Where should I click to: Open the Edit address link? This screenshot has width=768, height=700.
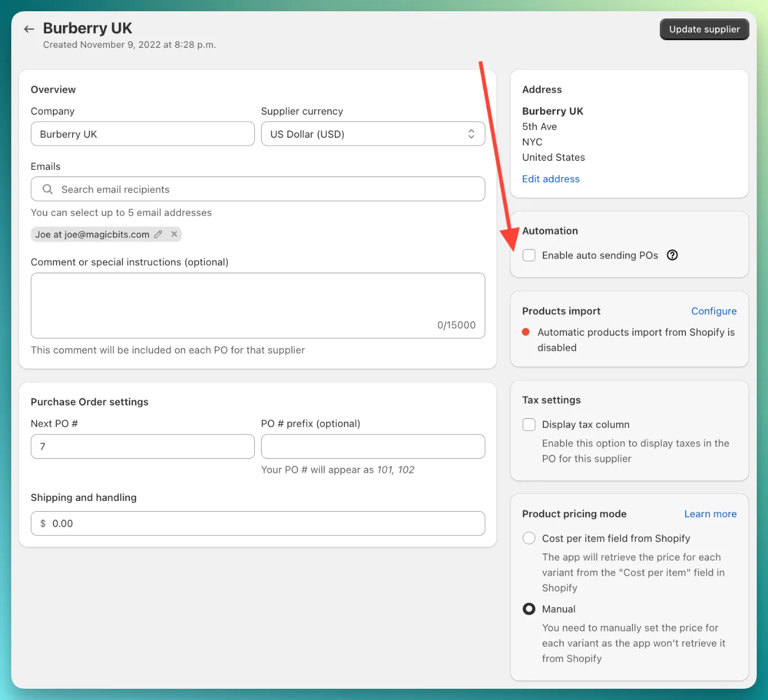(x=551, y=179)
